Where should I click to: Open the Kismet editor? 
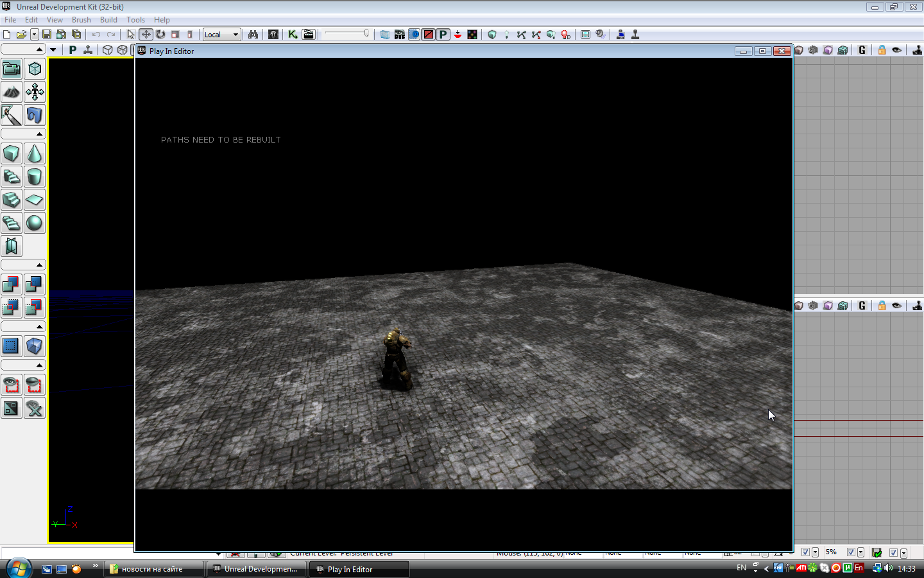pos(293,35)
